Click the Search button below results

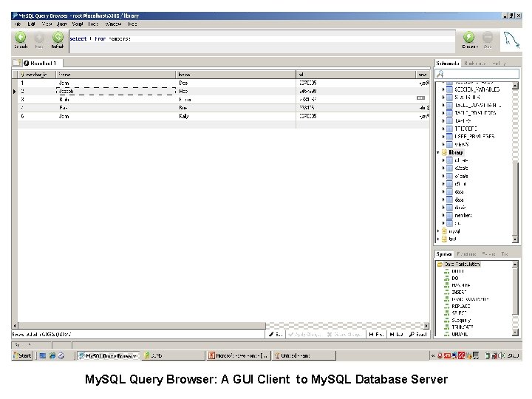pos(417,335)
